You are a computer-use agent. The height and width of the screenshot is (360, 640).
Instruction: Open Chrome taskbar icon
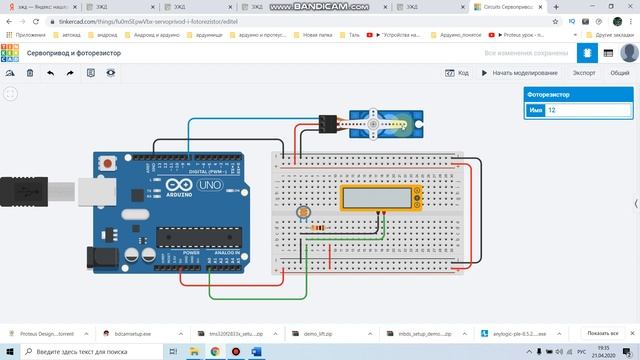tap(215, 351)
